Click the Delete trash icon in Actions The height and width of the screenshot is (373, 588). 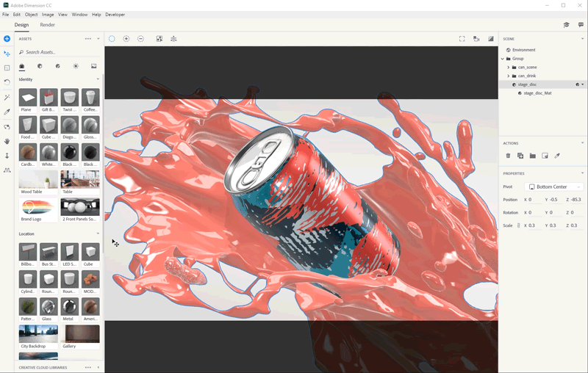point(508,156)
